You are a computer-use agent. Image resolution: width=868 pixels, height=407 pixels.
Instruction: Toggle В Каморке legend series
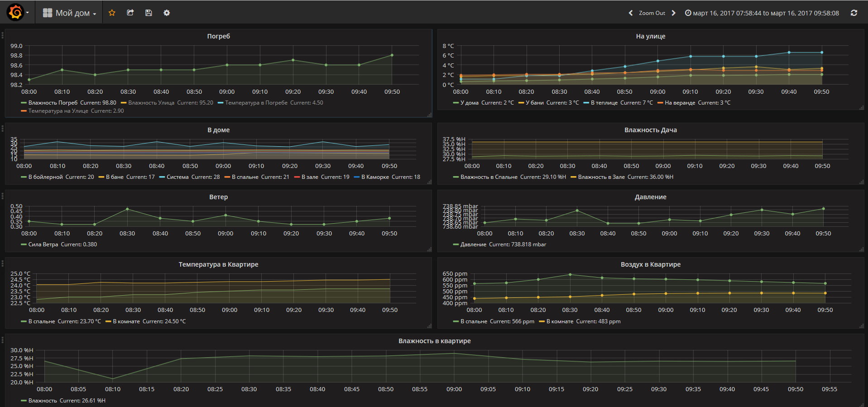click(x=375, y=177)
